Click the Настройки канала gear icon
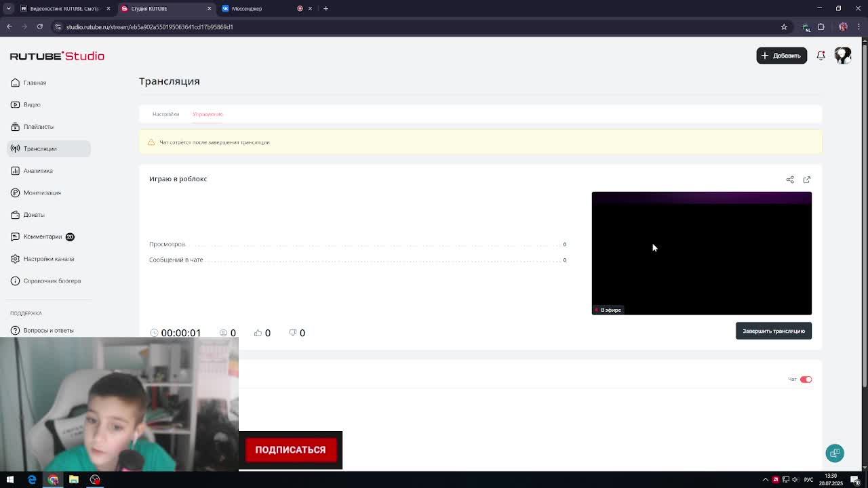Screen dimensions: 868x488 (x=15, y=259)
